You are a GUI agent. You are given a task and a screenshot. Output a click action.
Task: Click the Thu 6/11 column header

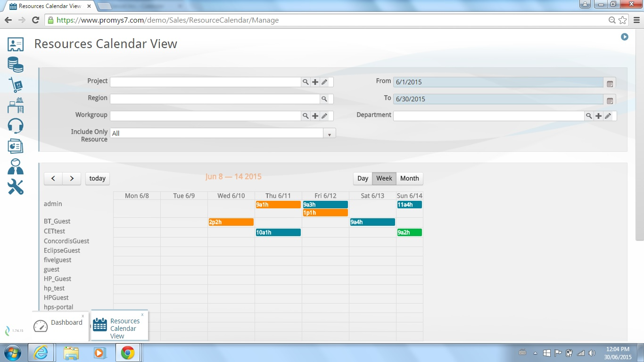[278, 196]
